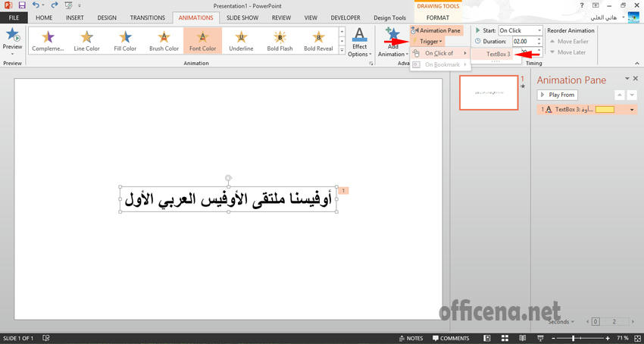Open the Drawing Tools FORMAT tab
This screenshot has width=644, height=344.
tap(438, 17)
